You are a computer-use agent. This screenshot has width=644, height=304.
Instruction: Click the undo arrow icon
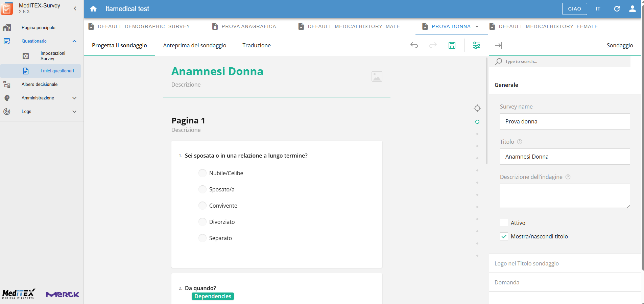coord(414,45)
